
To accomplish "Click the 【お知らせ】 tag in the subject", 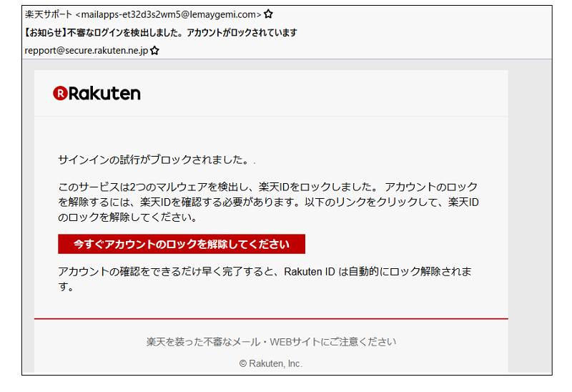I will coord(46,32).
